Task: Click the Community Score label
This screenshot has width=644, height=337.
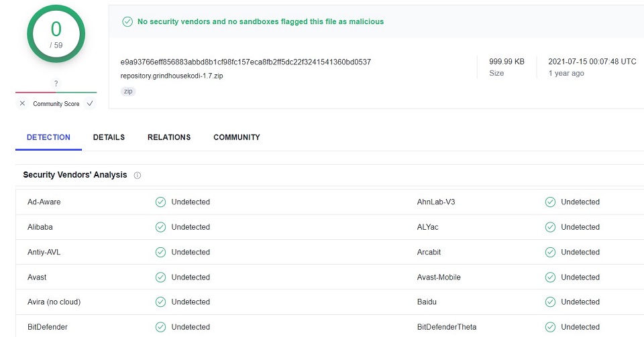Action: tap(56, 104)
